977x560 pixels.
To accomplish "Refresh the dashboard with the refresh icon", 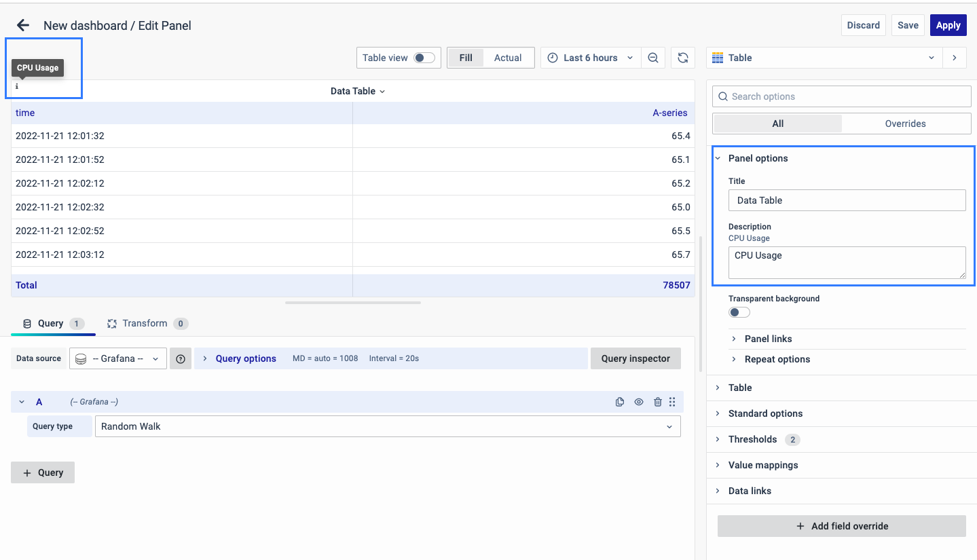I will (683, 58).
